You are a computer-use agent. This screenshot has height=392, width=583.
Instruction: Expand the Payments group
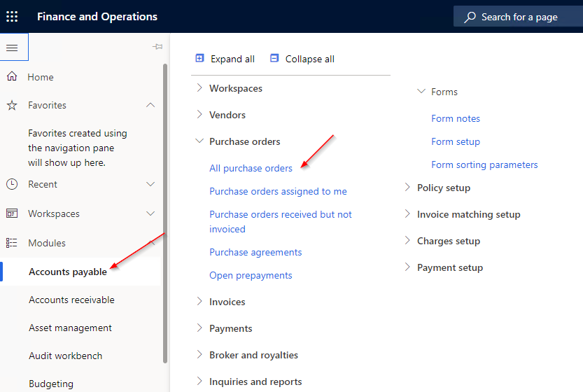tap(199, 328)
